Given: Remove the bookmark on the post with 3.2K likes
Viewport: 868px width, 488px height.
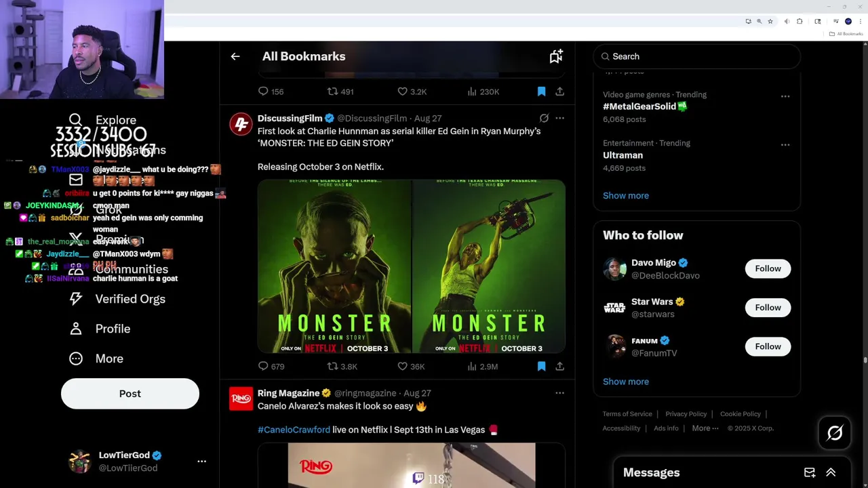Looking at the screenshot, I should click(541, 91).
